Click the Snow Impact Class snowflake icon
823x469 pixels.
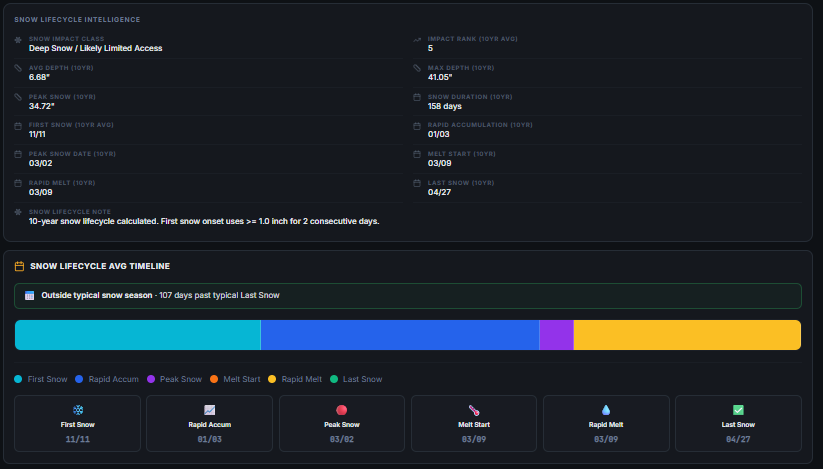pyautogui.click(x=18, y=40)
